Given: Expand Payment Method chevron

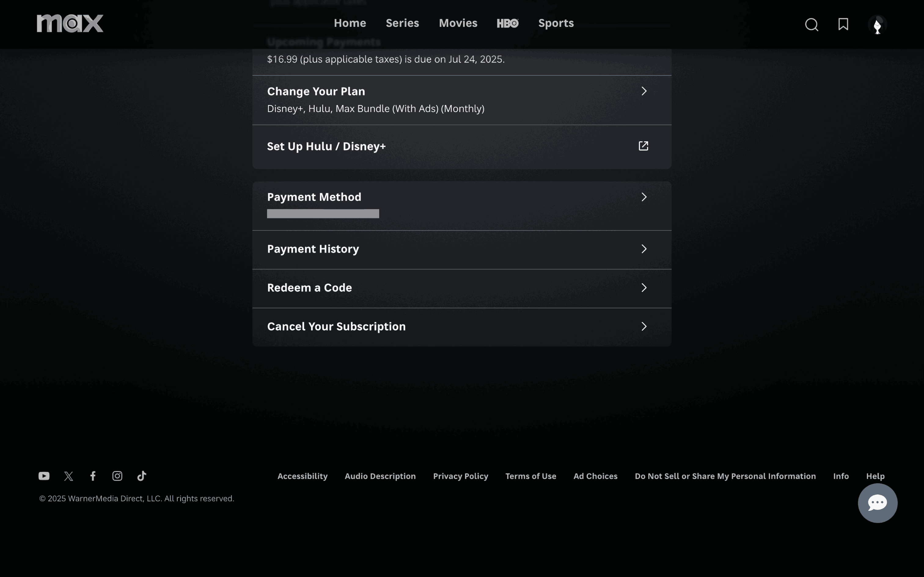Looking at the screenshot, I should click(x=644, y=197).
